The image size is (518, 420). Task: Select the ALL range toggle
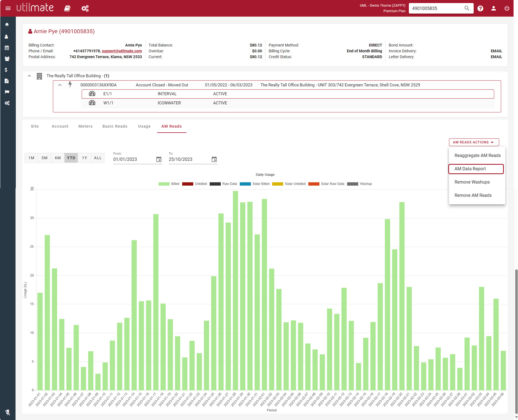point(98,158)
